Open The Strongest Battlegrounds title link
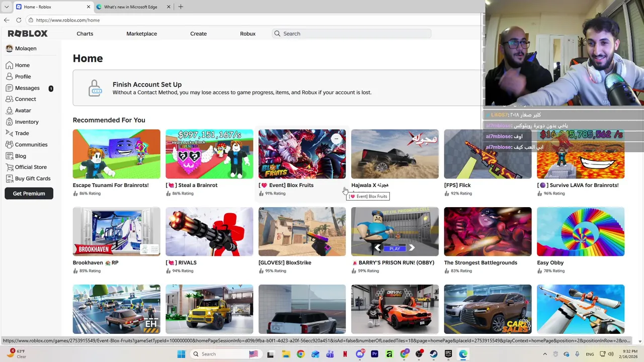The image size is (644, 362). [480, 262]
